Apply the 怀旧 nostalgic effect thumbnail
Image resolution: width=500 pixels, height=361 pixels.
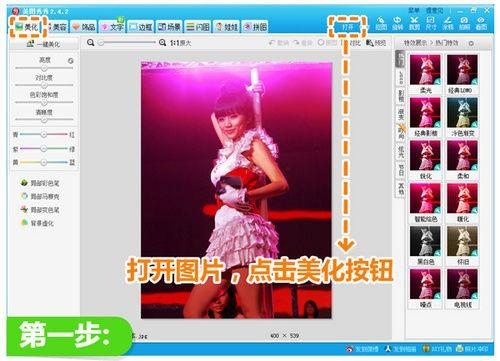point(462,241)
